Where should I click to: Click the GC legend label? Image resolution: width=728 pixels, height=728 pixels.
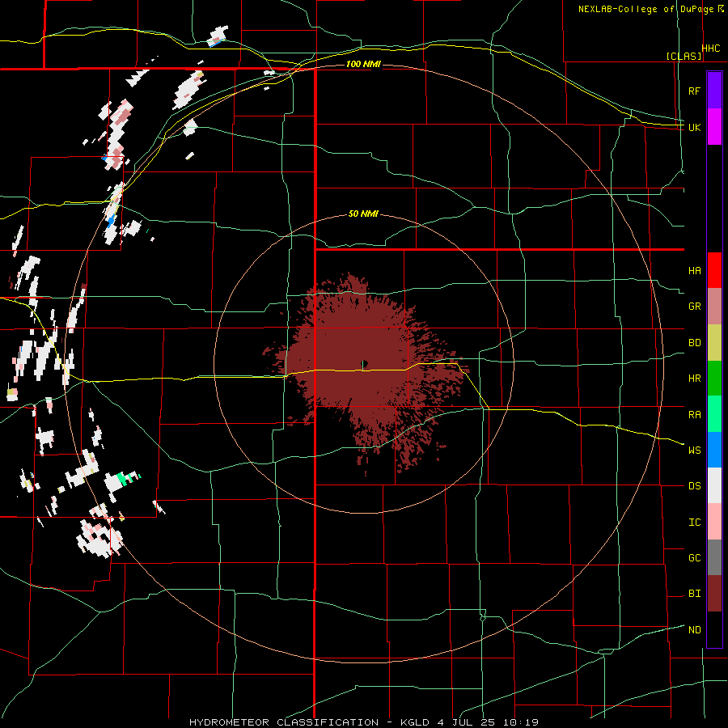(x=694, y=558)
